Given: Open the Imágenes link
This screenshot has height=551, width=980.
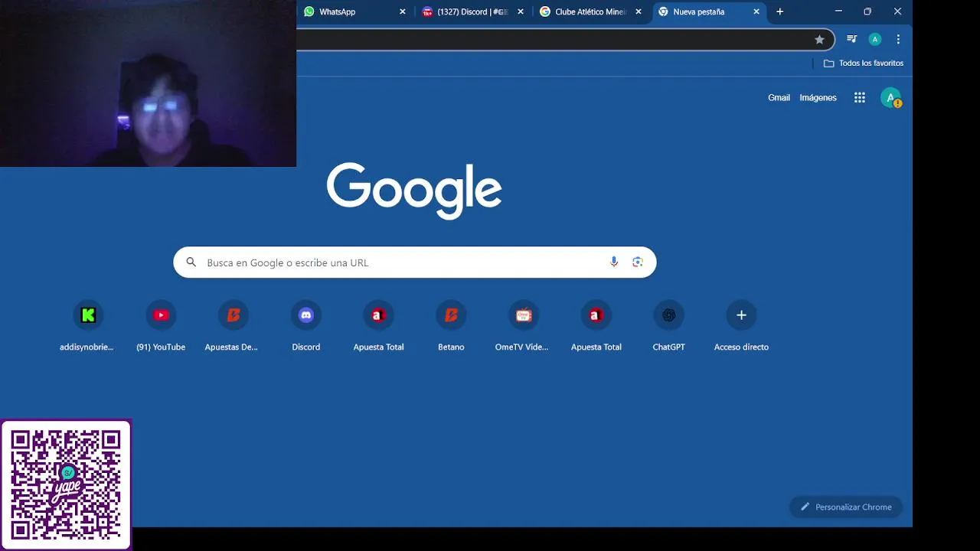Looking at the screenshot, I should coord(818,97).
